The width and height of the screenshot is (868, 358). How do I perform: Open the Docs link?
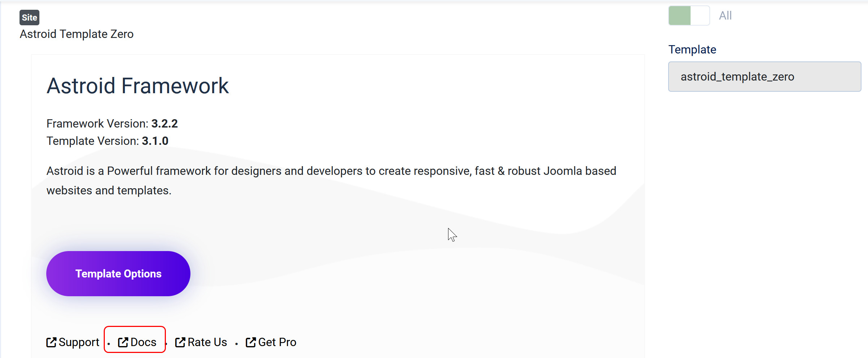pos(143,342)
